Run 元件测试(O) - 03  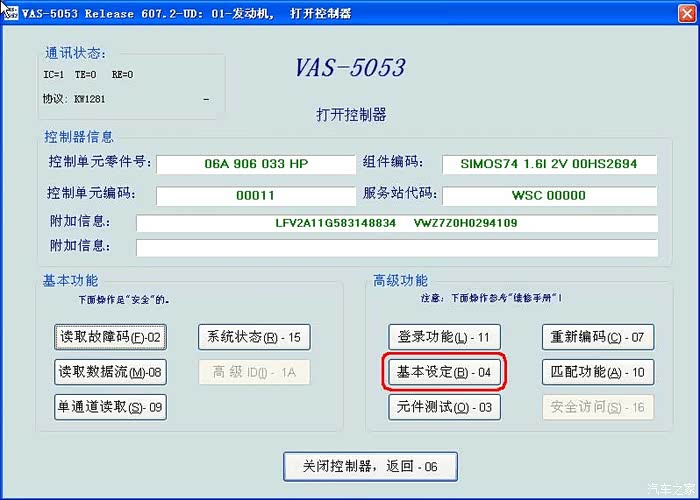click(x=444, y=407)
